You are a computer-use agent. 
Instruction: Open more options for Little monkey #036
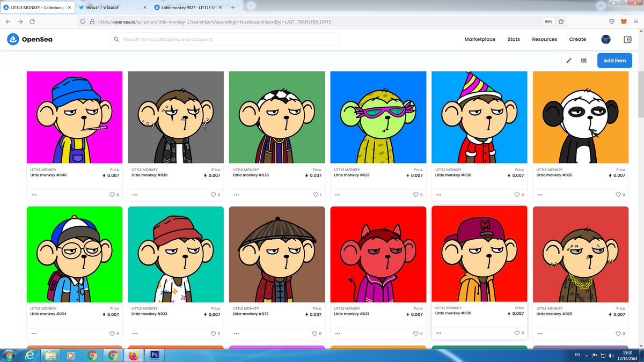[x=438, y=195]
